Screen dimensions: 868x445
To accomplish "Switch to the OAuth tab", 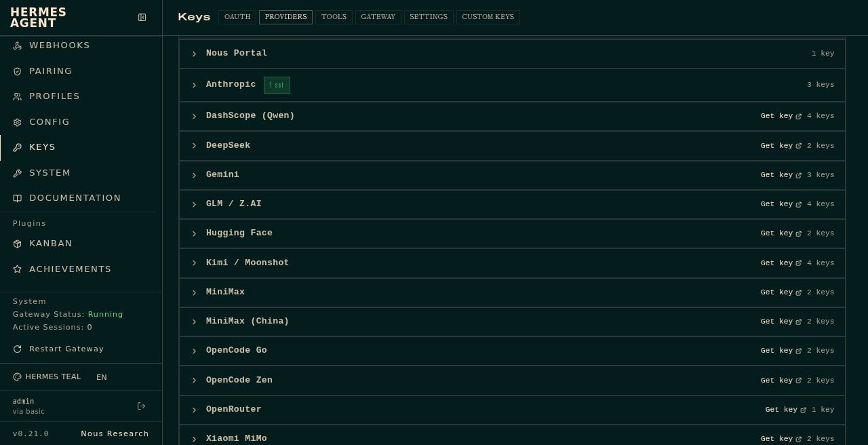I will 237,17.
